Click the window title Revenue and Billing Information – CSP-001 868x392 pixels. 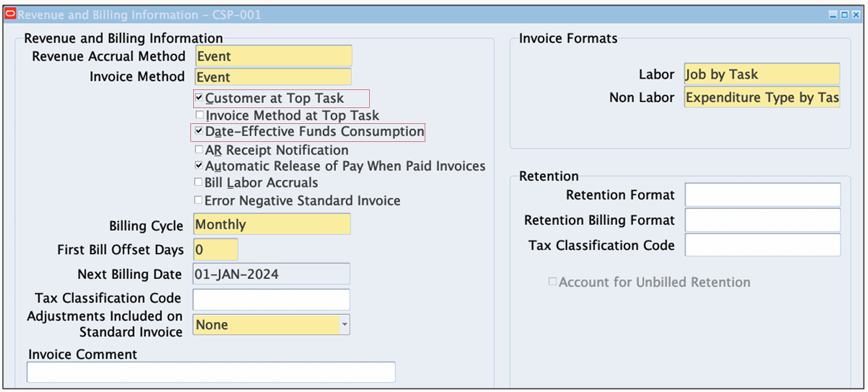point(139,14)
